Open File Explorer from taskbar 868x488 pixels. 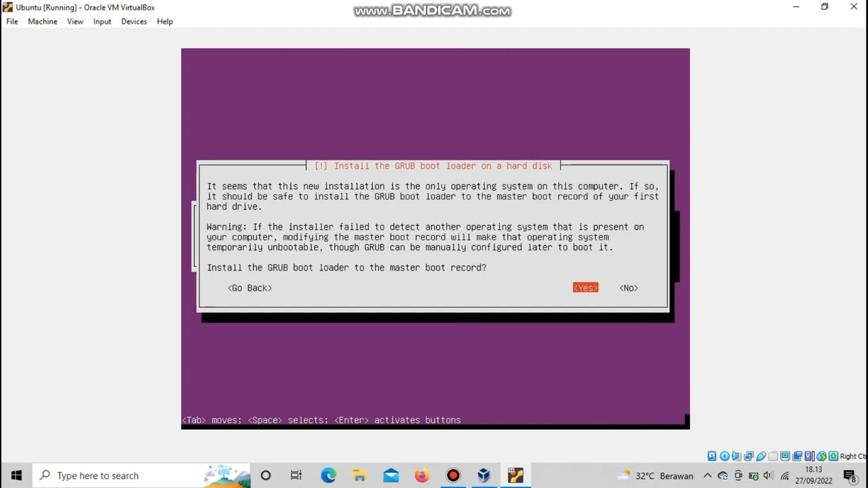point(359,475)
